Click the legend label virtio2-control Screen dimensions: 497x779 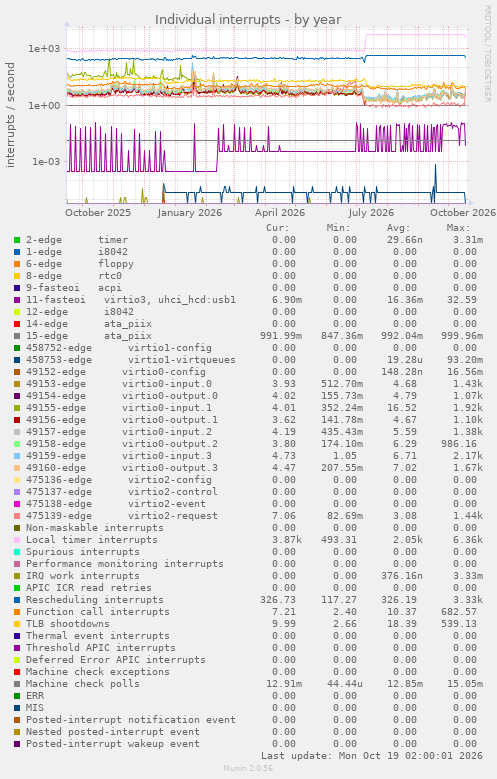pos(173,492)
